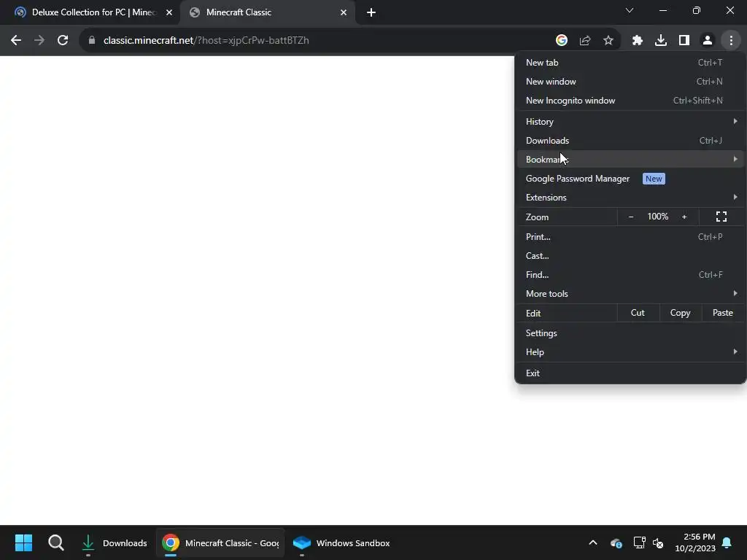This screenshot has height=560, width=747.
Task: Expand the History submenu
Action: [630, 122]
